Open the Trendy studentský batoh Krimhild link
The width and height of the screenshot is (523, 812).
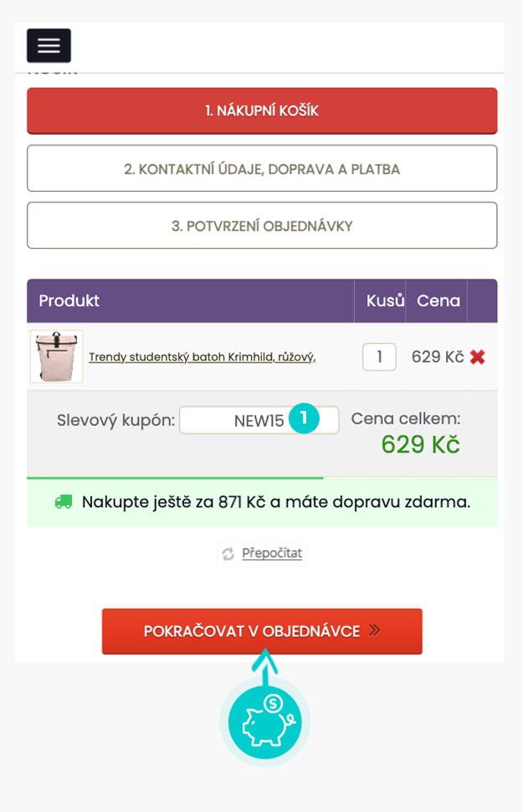point(202,357)
